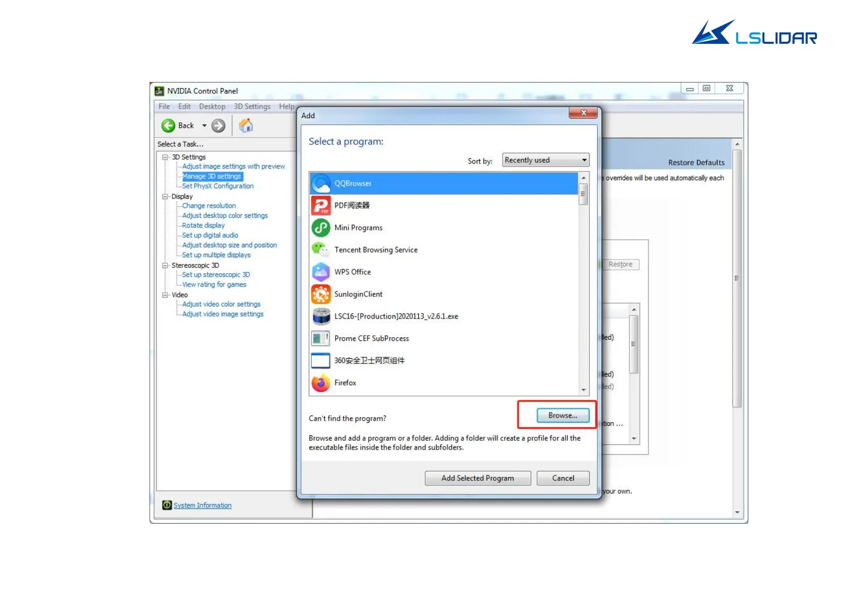This screenshot has height=614, width=868.
Task: Select the Mini Programs icon
Action: tap(321, 228)
